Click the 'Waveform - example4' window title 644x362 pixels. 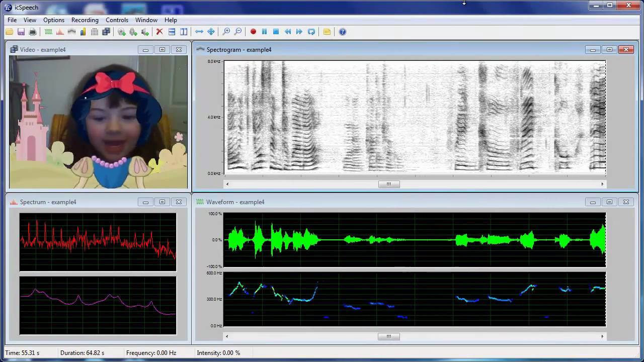point(235,202)
